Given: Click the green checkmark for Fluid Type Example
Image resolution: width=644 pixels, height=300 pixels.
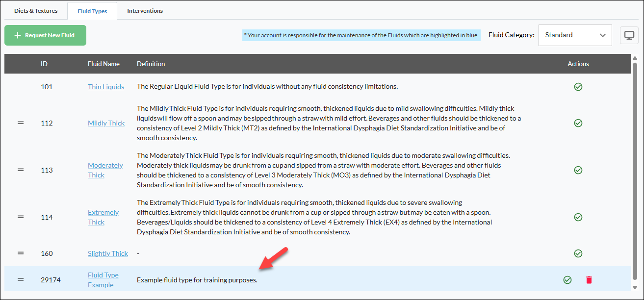Looking at the screenshot, I should 567,280.
